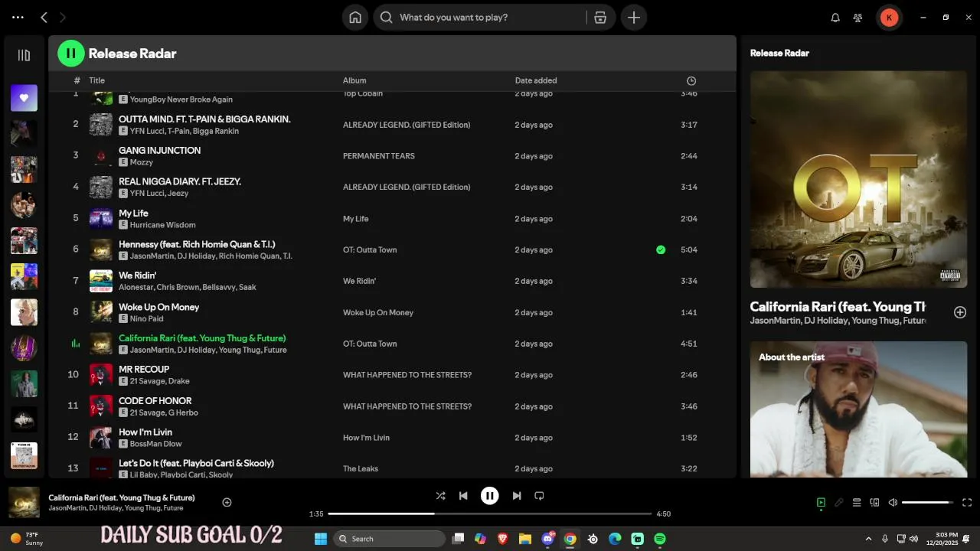Open the Queue icon
This screenshot has width=980, height=551.
coord(857,503)
